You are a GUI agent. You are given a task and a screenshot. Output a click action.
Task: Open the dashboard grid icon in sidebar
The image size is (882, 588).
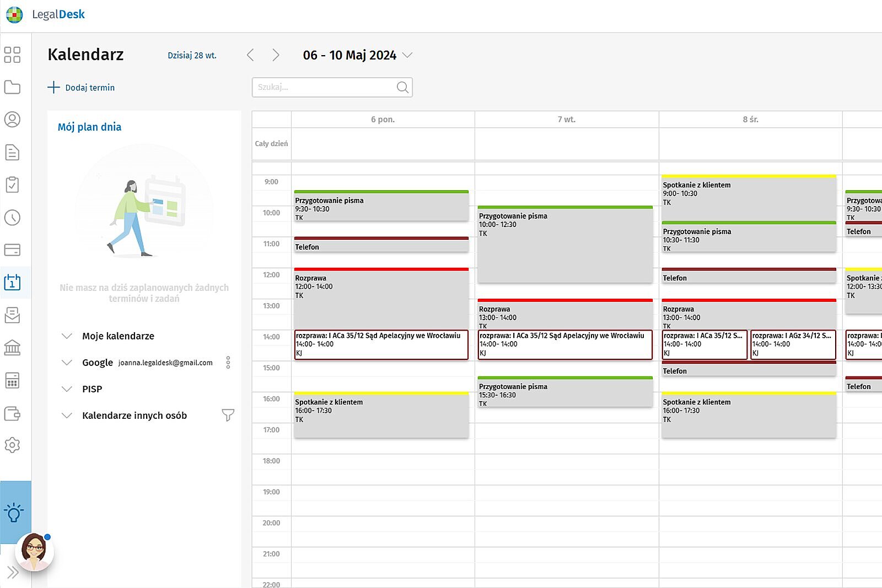(x=12, y=55)
